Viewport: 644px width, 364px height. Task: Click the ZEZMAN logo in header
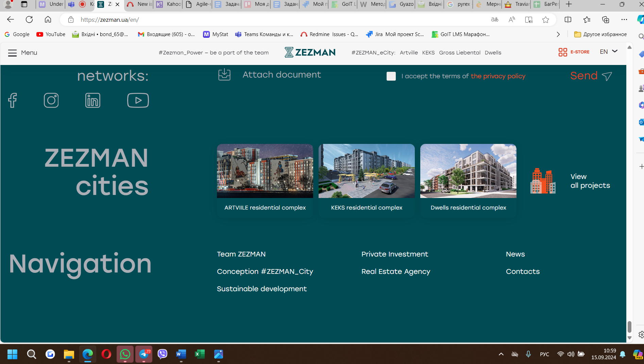[x=310, y=52]
